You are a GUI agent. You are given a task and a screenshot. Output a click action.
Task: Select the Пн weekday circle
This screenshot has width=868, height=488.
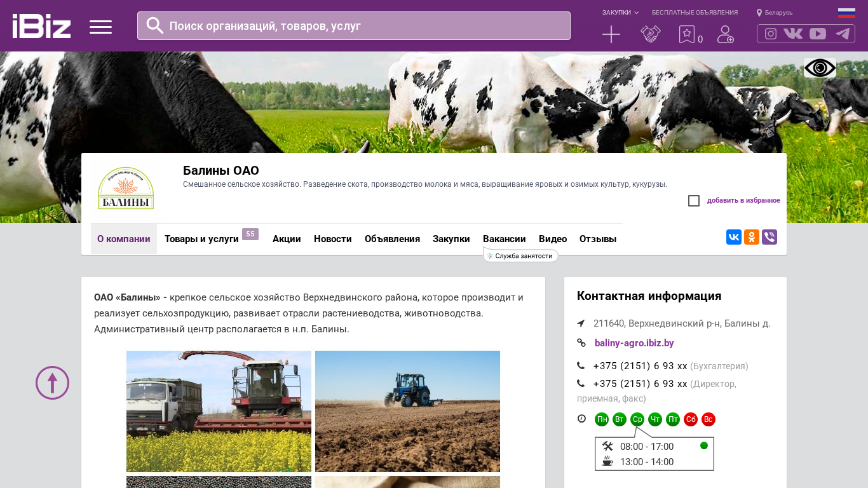click(602, 419)
